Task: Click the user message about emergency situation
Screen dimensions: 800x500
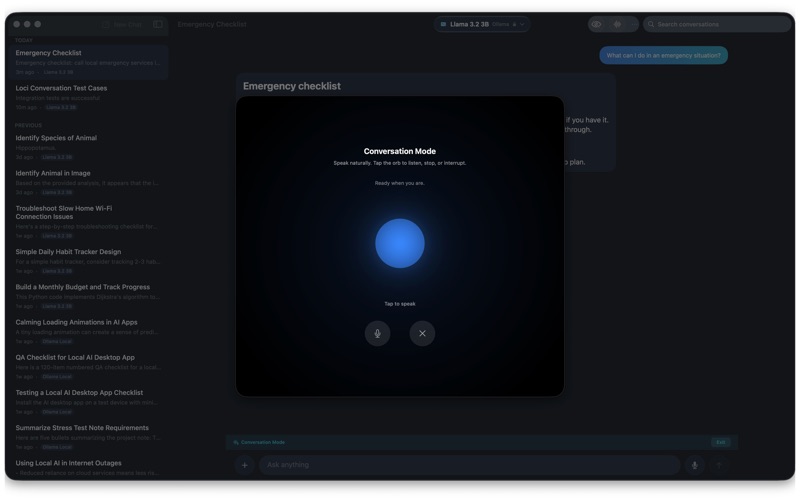Action: pos(663,55)
